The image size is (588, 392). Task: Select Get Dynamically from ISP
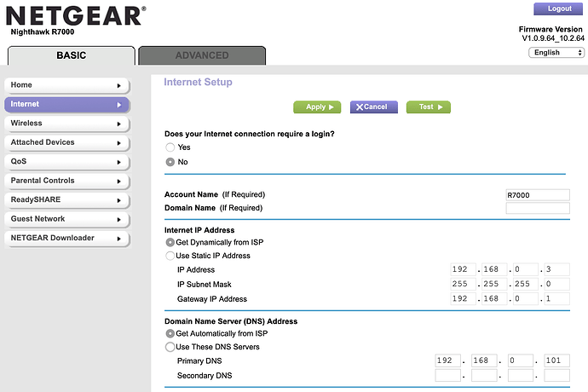point(170,243)
